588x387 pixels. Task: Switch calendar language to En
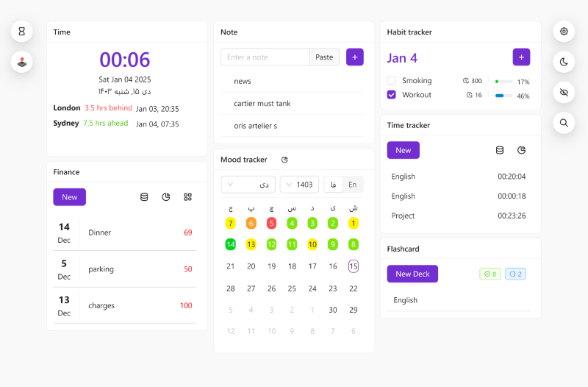pyautogui.click(x=353, y=185)
